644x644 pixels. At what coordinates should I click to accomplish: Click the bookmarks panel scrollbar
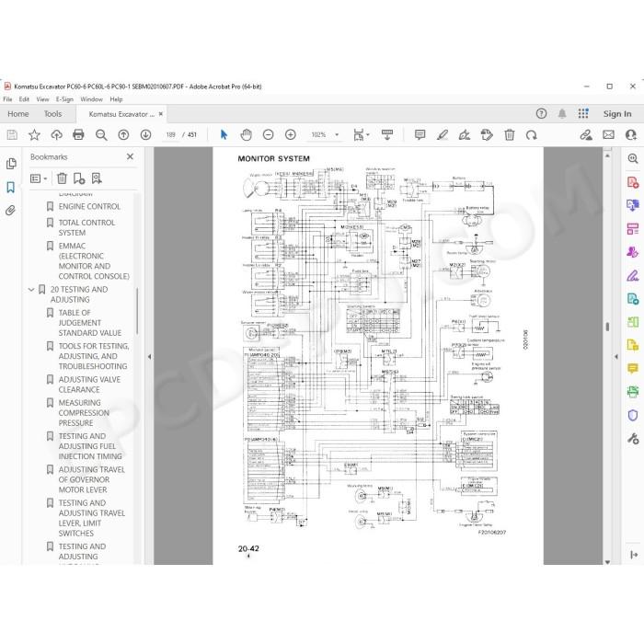point(137,311)
